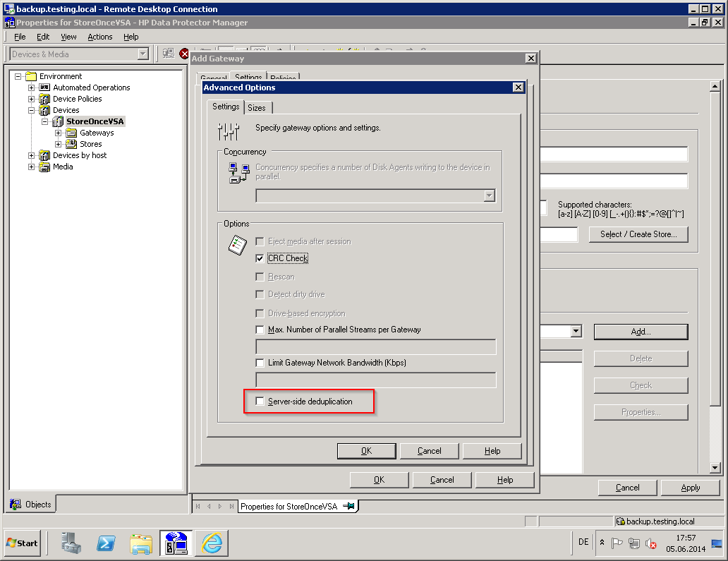Image resolution: width=728 pixels, height=561 pixels.
Task: Open the Edit menu
Action: point(43,37)
